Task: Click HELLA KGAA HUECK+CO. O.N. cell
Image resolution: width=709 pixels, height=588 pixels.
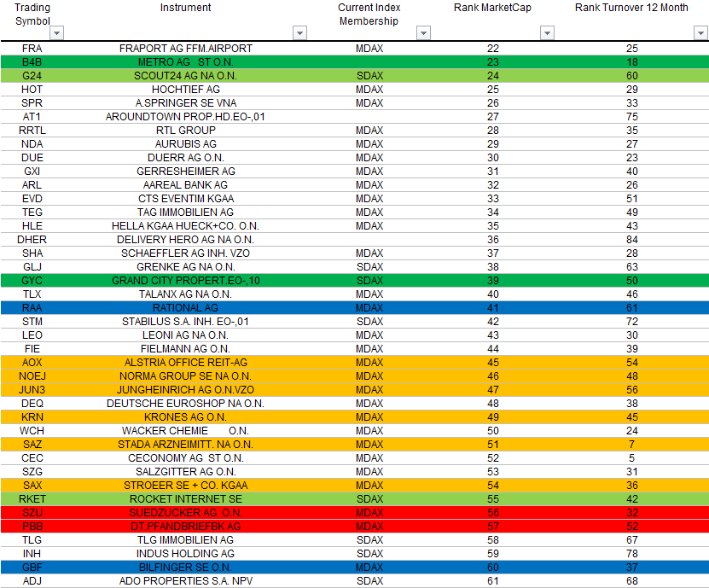Action: 186,225
